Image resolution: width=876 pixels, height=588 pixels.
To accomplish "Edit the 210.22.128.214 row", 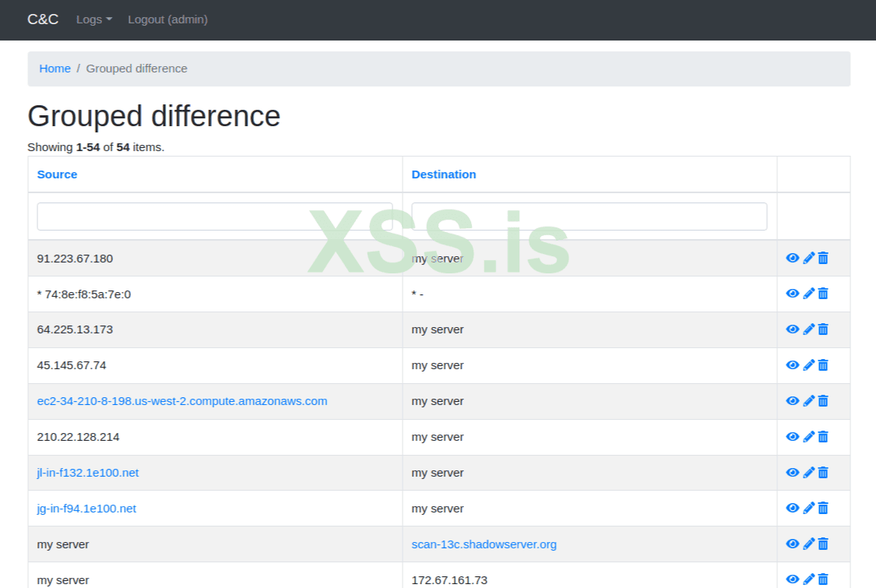I will coord(808,437).
